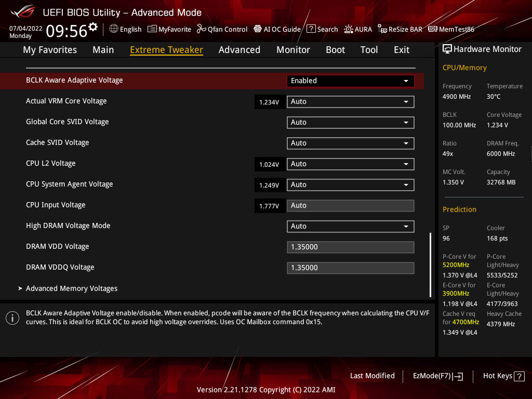The image size is (532, 399).
Task: Open the Monitor tab
Action: pyautogui.click(x=293, y=50)
